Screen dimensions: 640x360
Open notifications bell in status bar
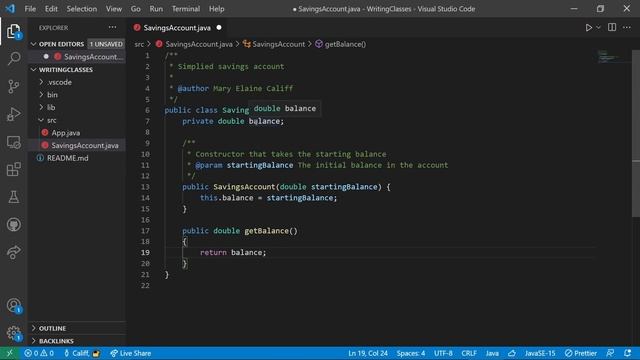[627, 353]
